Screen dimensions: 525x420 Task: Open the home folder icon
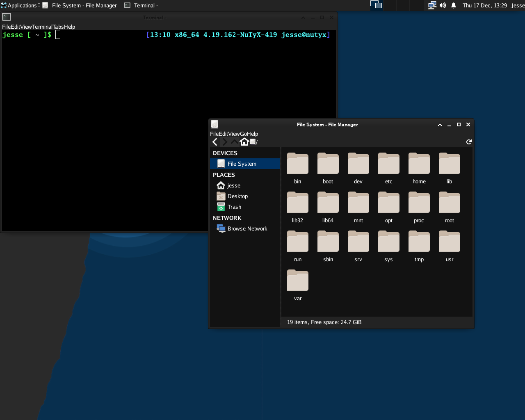(419, 169)
